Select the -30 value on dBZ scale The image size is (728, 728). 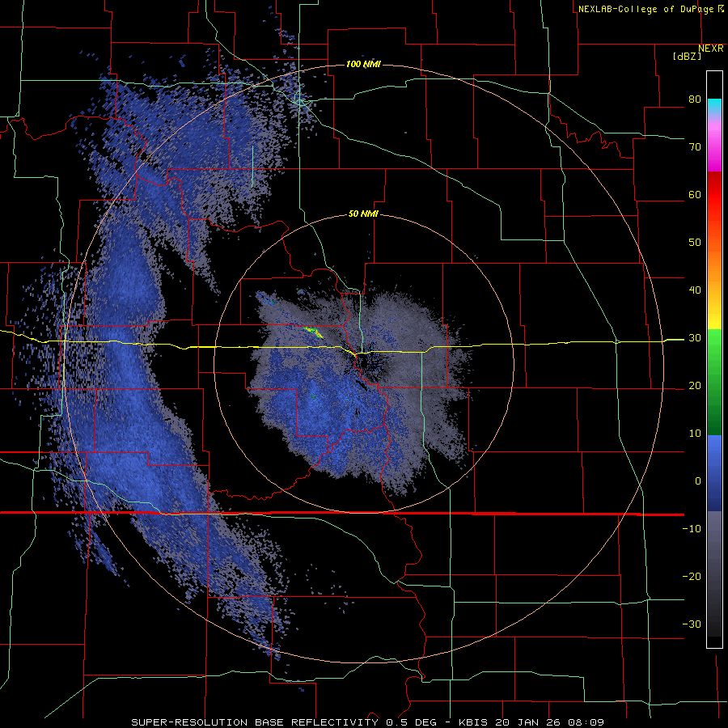(x=692, y=624)
